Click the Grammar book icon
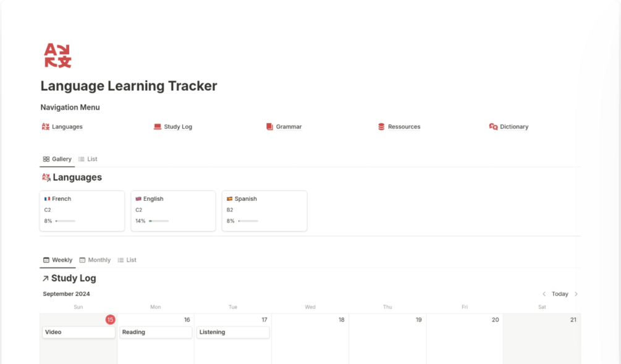621x364 pixels. tap(269, 127)
